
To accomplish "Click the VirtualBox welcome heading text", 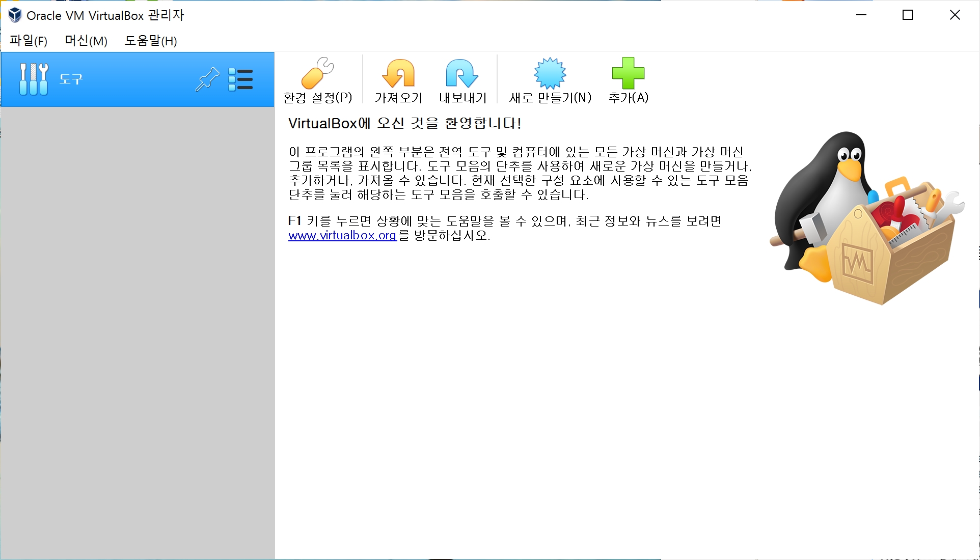I will point(404,123).
